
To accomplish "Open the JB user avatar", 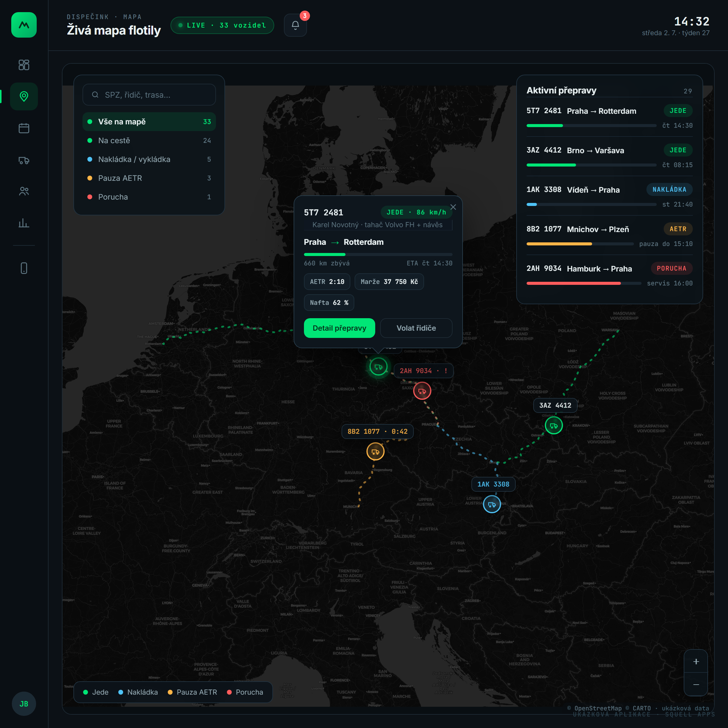I will [24, 703].
